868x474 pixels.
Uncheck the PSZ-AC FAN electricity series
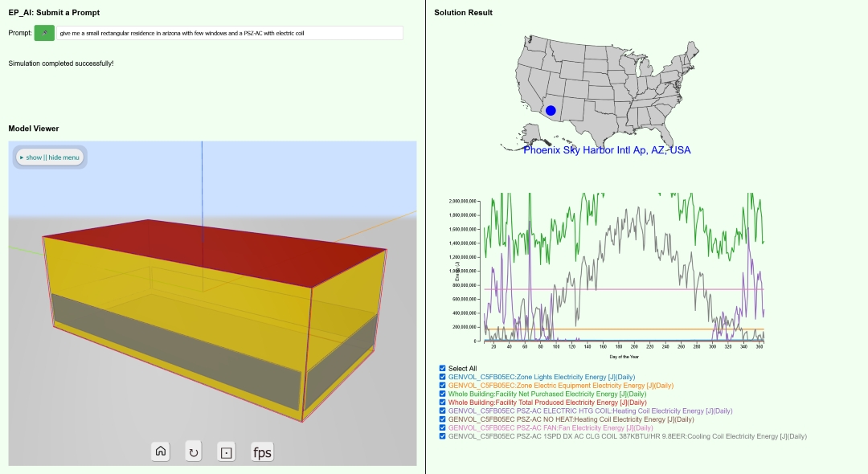(x=443, y=428)
